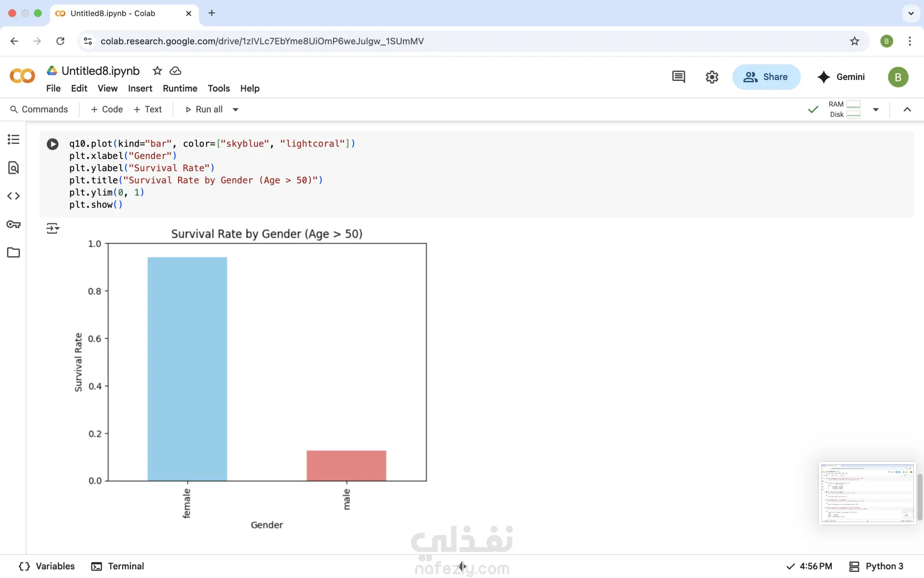Open the Files folder icon in sidebar
Viewport: 924px width, 578px height.
tap(13, 252)
